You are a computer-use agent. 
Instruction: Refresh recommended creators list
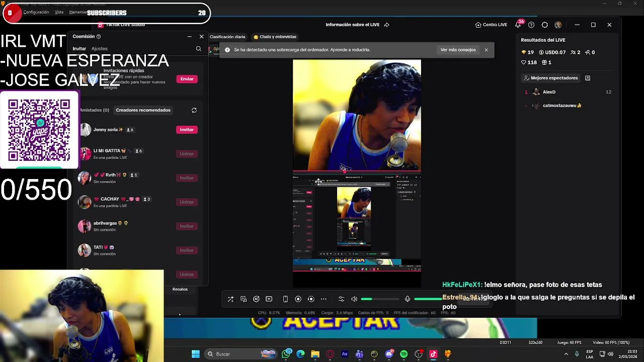pos(194,110)
